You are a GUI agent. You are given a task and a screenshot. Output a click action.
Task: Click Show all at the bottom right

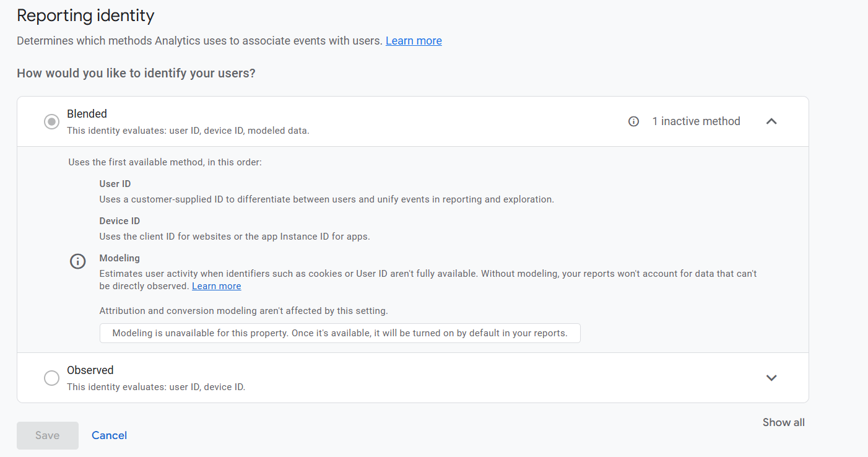(x=783, y=422)
